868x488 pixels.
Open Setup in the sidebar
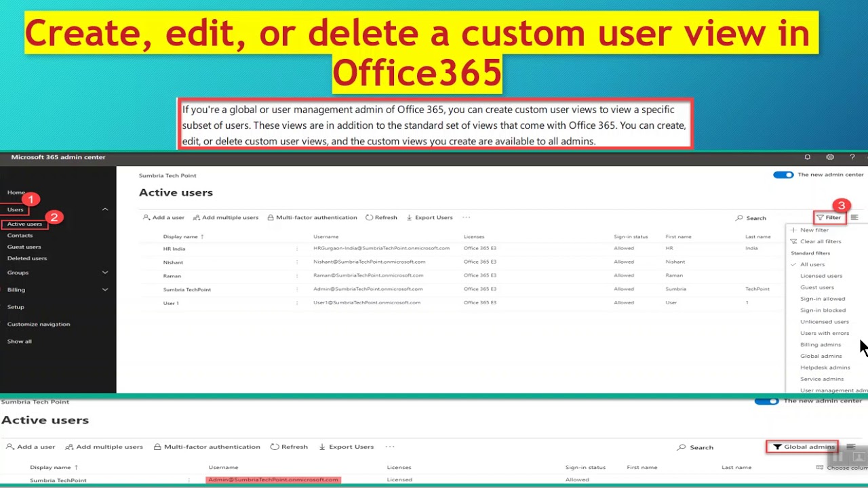pos(16,307)
